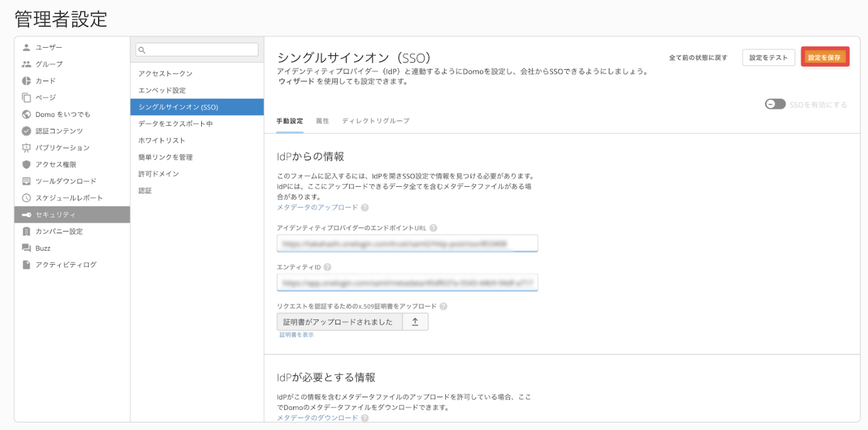The image size is (868, 430).
Task: Click help icon beside x.509証明書 label
Action: [443, 306]
